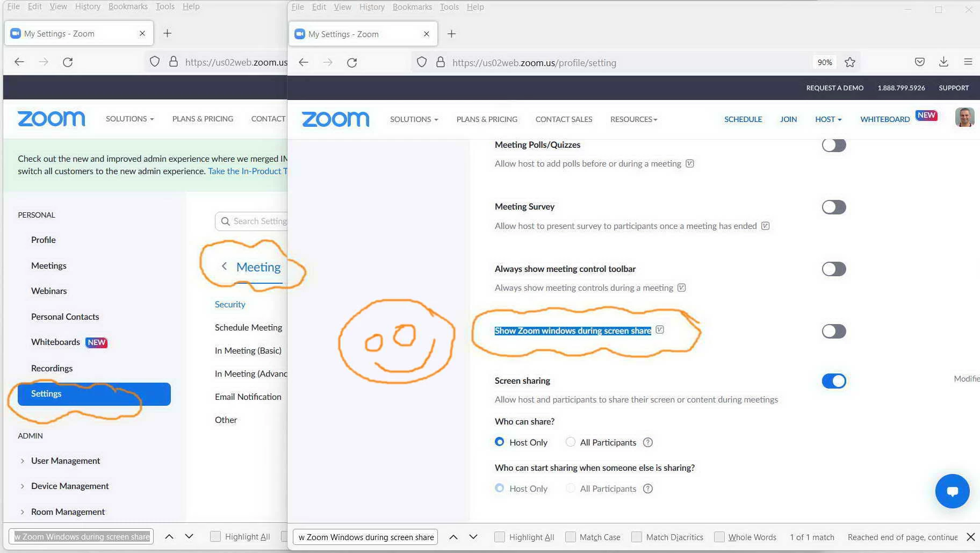Open Bookmarks menu in front window

pyautogui.click(x=412, y=7)
